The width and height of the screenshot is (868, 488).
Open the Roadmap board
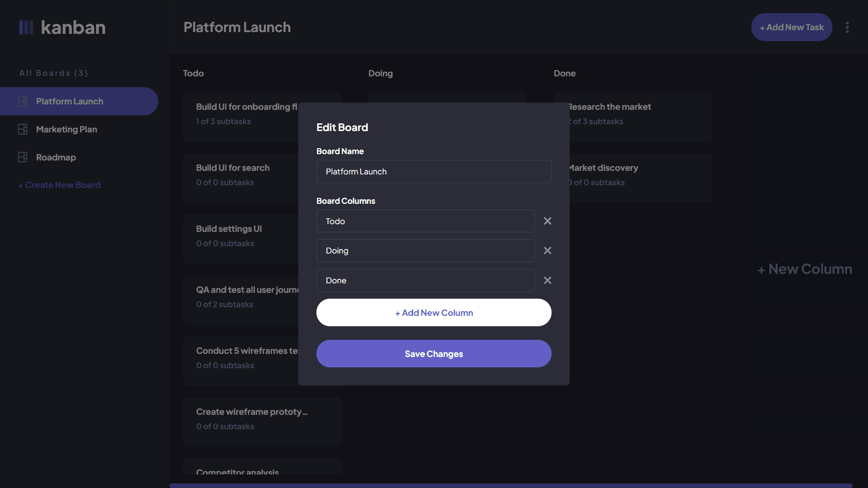pos(56,157)
